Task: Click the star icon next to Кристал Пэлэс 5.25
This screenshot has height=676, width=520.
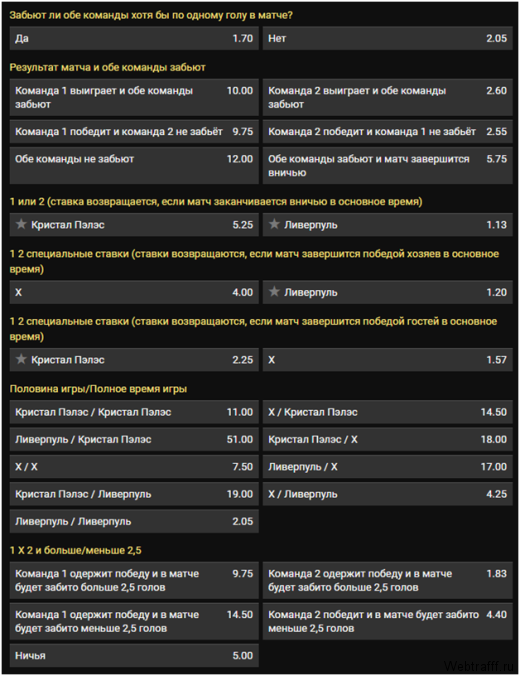Action: coord(21,224)
